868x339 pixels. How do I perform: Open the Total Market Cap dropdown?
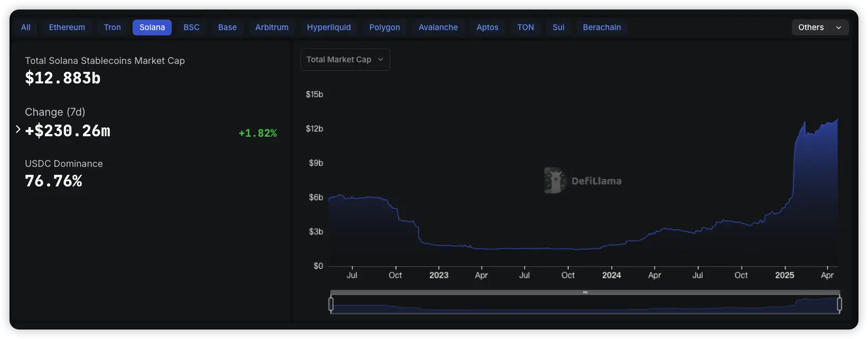345,60
